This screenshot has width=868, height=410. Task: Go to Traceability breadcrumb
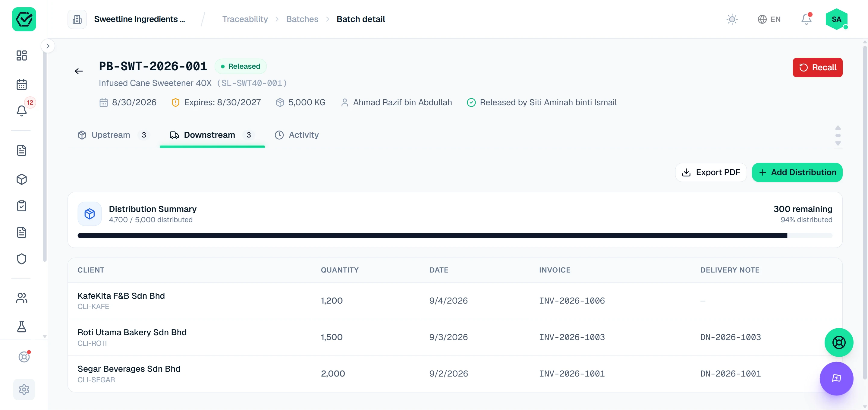tap(245, 19)
